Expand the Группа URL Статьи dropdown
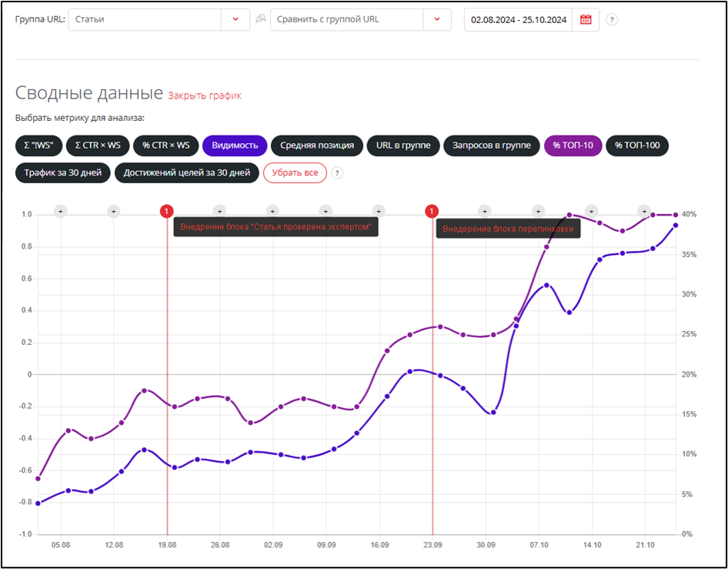The width and height of the screenshot is (728, 569). [x=235, y=20]
